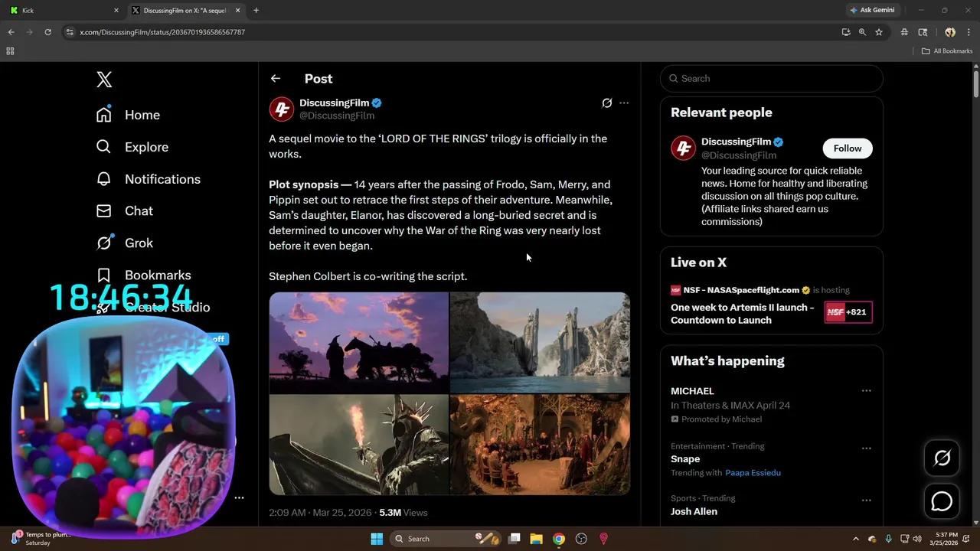Viewport: 980px width, 551px height.
Task: Click the X logo in sidebar
Action: (104, 79)
